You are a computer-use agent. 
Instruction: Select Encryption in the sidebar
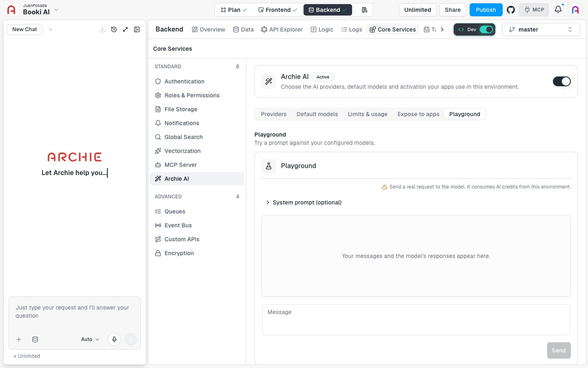197,253
